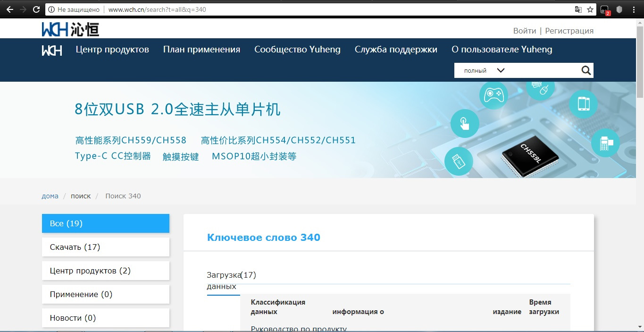The width and height of the screenshot is (644, 332).
Task: Click the keyboard and mouse icon in the banner
Action: (x=539, y=87)
